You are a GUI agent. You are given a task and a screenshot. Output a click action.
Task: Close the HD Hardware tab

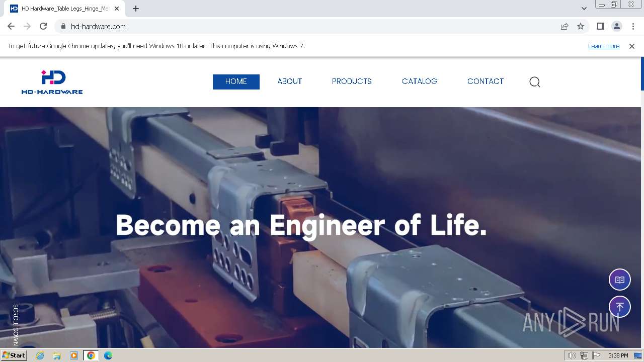tap(117, 9)
